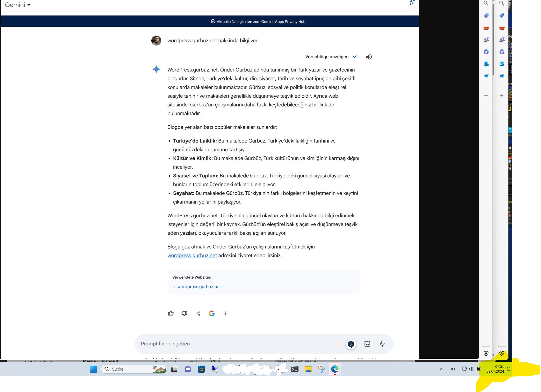Give the Gemini response a thumbs up
The width and height of the screenshot is (541, 392).
coord(171,313)
